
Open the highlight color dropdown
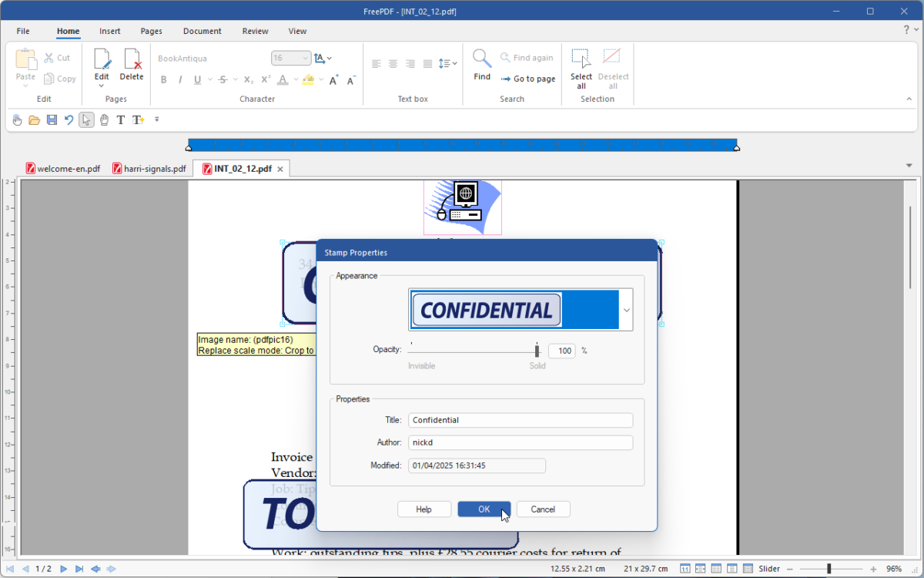320,79
